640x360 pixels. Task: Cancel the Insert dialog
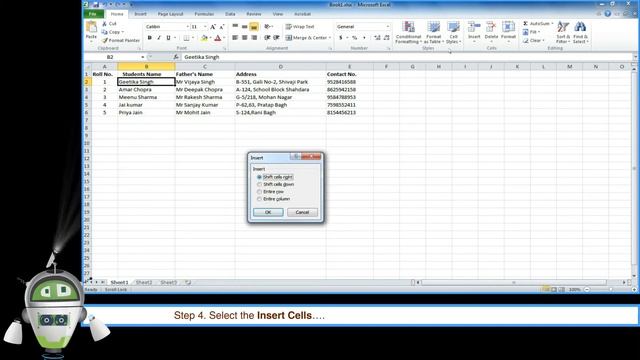click(x=302, y=212)
